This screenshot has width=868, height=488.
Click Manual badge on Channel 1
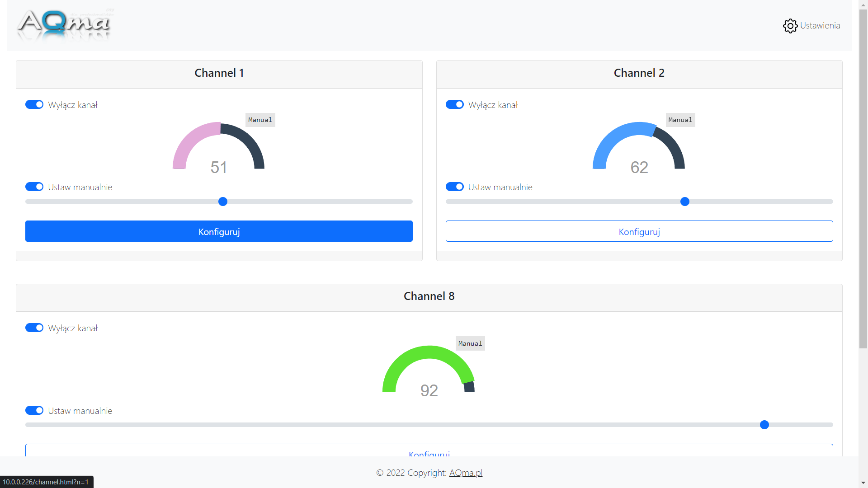(x=260, y=120)
